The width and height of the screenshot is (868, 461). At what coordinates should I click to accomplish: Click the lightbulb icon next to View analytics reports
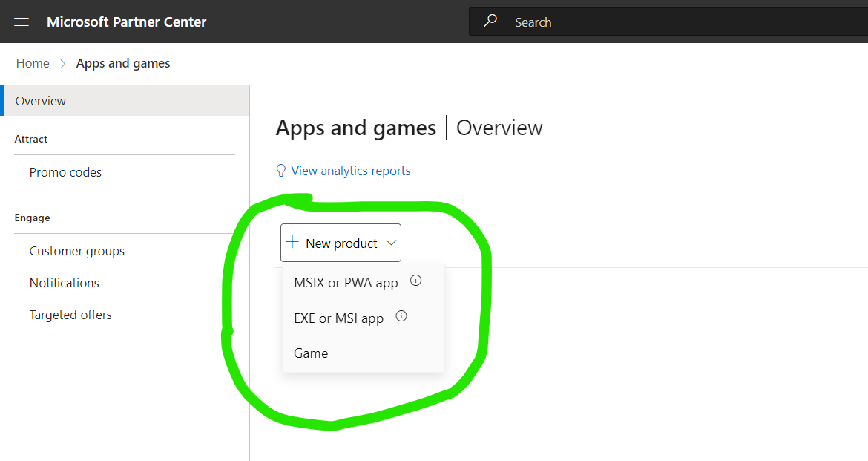pyautogui.click(x=280, y=171)
